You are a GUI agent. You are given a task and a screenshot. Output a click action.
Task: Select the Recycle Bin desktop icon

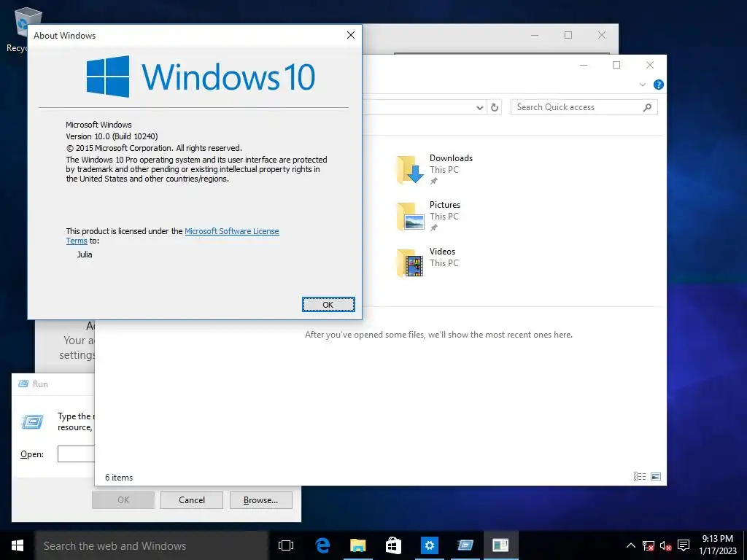(21, 28)
